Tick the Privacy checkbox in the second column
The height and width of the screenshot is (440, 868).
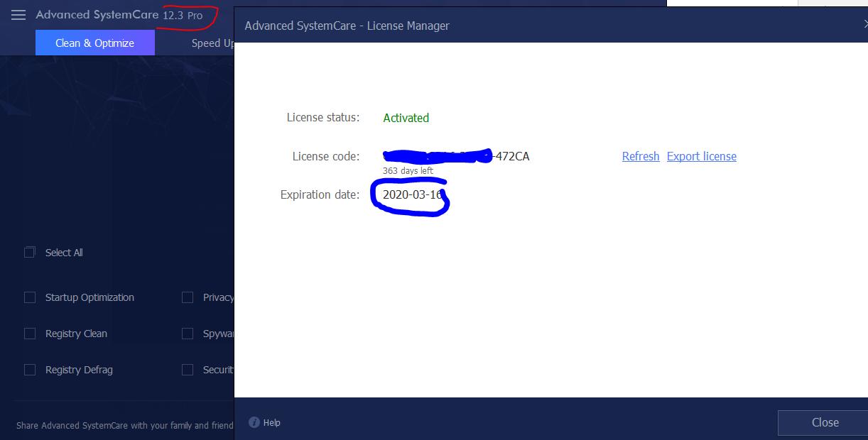coord(188,297)
